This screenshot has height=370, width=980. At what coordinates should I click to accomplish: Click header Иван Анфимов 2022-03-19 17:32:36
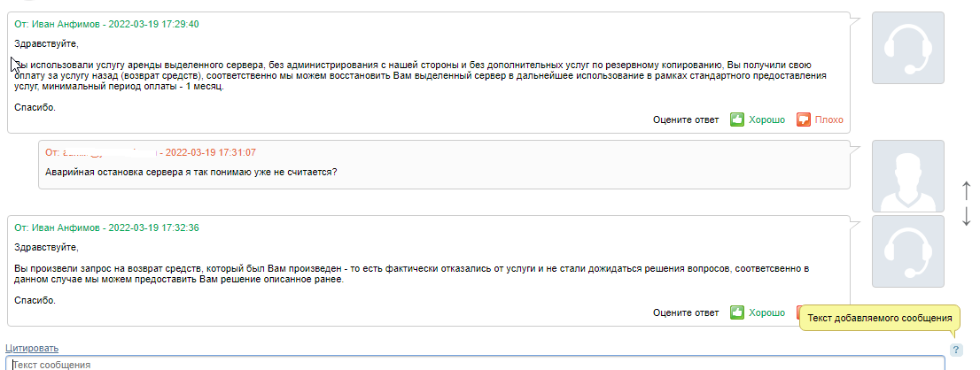coord(107,227)
